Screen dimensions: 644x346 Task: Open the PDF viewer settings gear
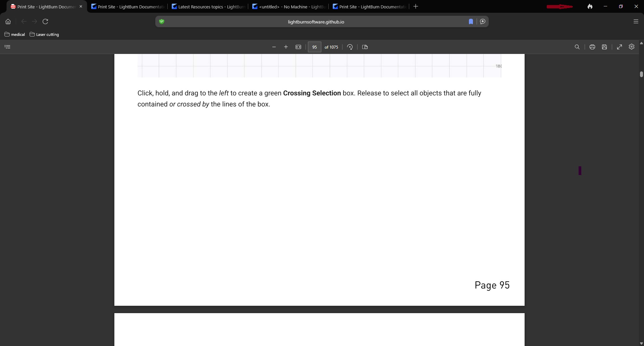click(x=632, y=47)
